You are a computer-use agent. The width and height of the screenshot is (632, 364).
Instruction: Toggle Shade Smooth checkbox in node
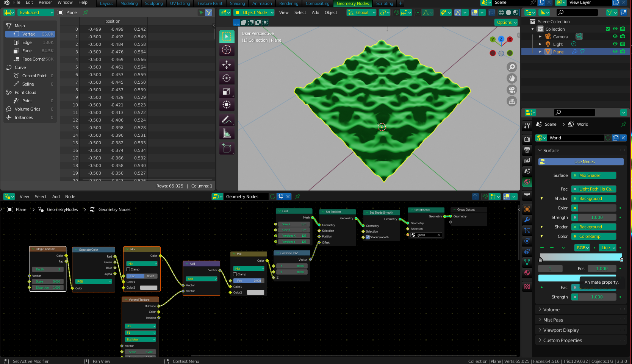click(368, 237)
